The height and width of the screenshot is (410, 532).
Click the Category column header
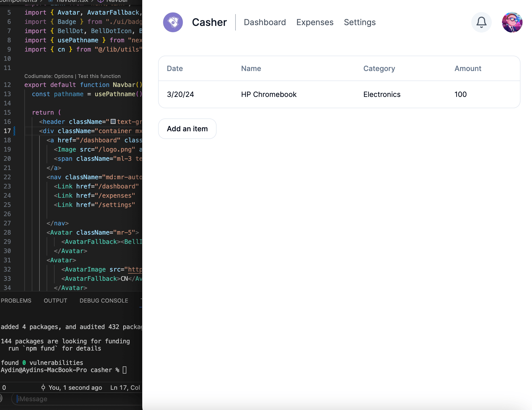point(378,68)
